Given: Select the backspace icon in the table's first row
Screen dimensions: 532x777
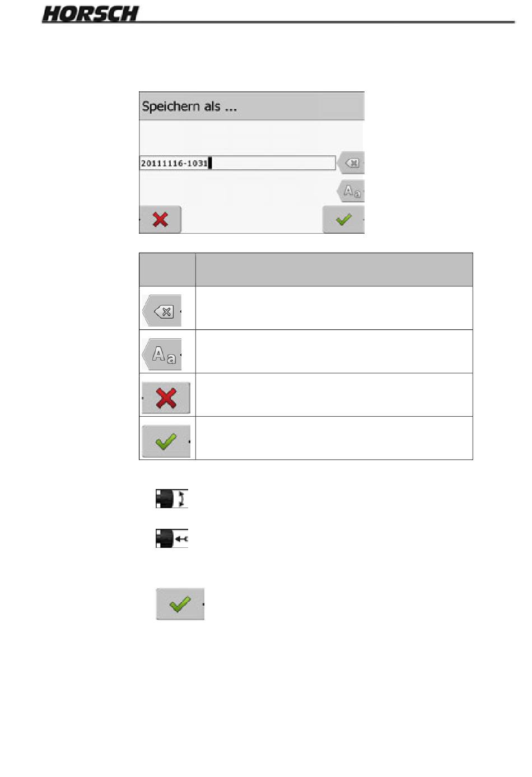Looking at the screenshot, I should [162, 311].
